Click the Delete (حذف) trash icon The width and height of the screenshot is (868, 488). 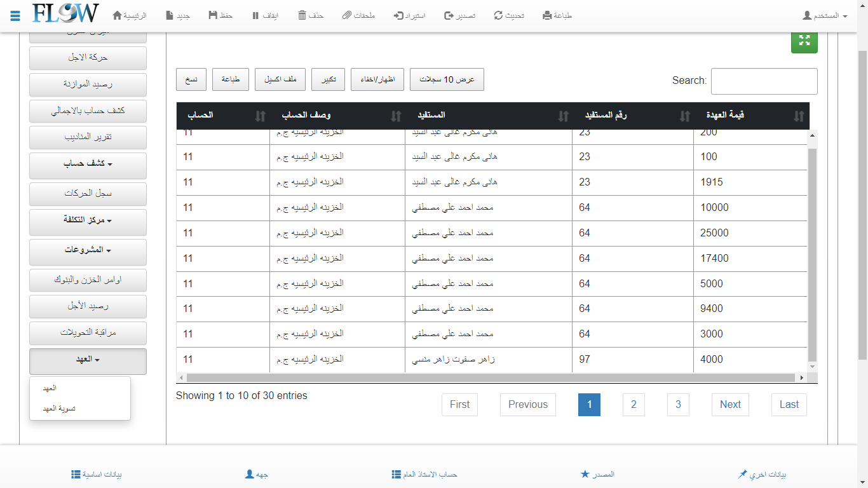pyautogui.click(x=302, y=15)
